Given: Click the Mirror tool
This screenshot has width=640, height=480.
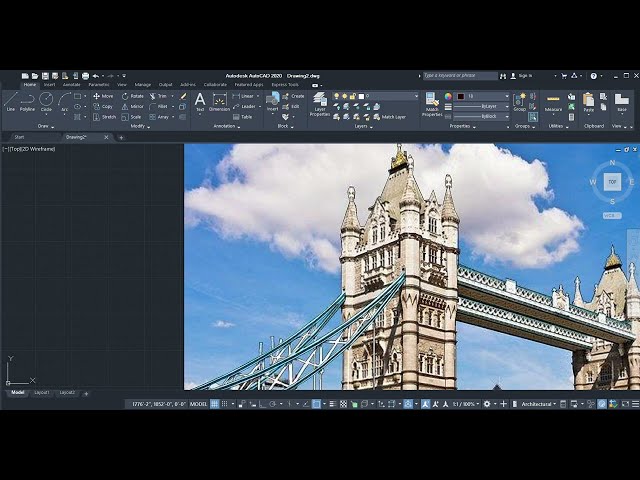Looking at the screenshot, I should pyautogui.click(x=133, y=107).
